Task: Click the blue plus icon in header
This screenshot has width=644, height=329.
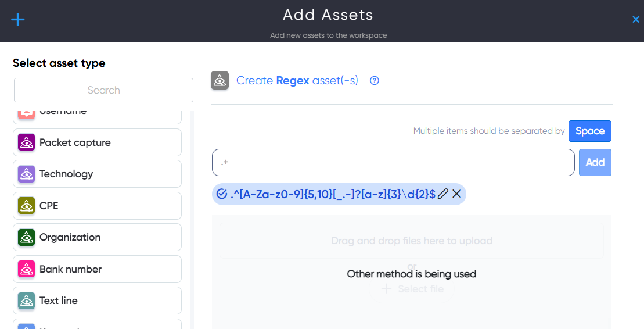Action: [x=17, y=19]
